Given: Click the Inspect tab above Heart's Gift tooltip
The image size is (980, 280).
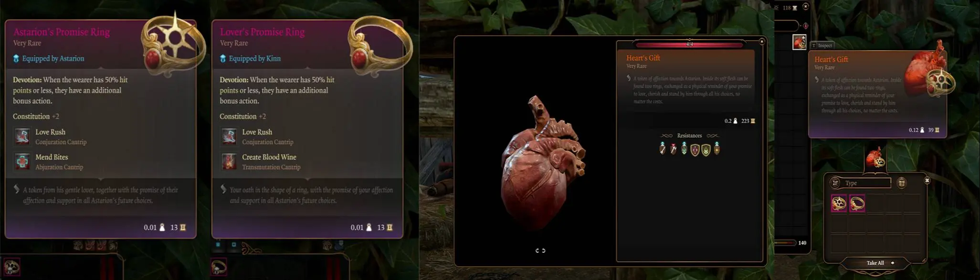Looking at the screenshot, I should [822, 45].
